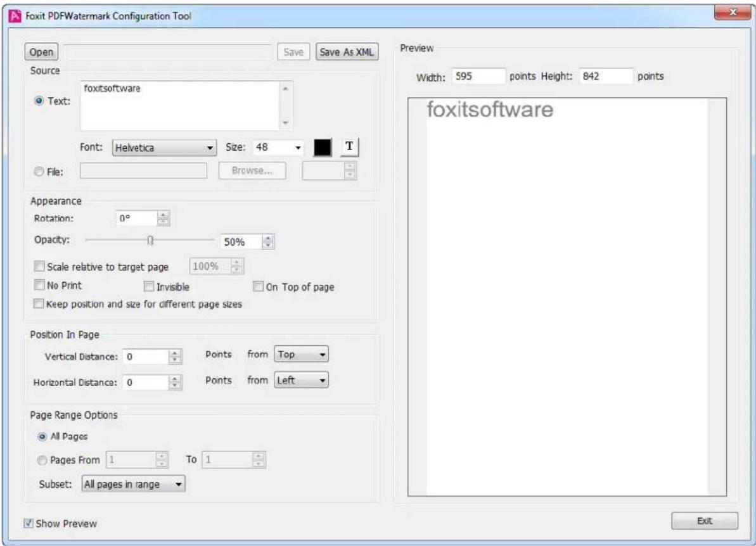Enable Scale relative to target page
756x546 pixels.
(39, 267)
